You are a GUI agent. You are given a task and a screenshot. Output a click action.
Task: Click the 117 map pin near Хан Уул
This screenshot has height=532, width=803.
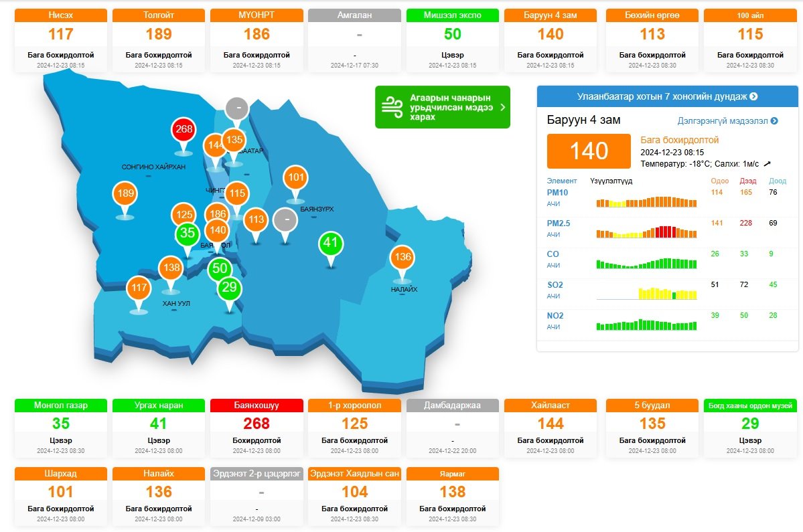pyautogui.click(x=139, y=288)
